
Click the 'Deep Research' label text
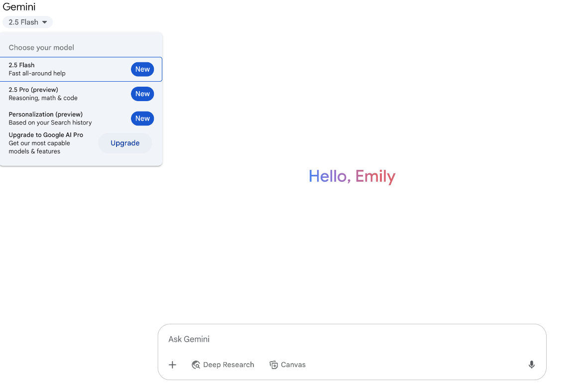(x=229, y=365)
